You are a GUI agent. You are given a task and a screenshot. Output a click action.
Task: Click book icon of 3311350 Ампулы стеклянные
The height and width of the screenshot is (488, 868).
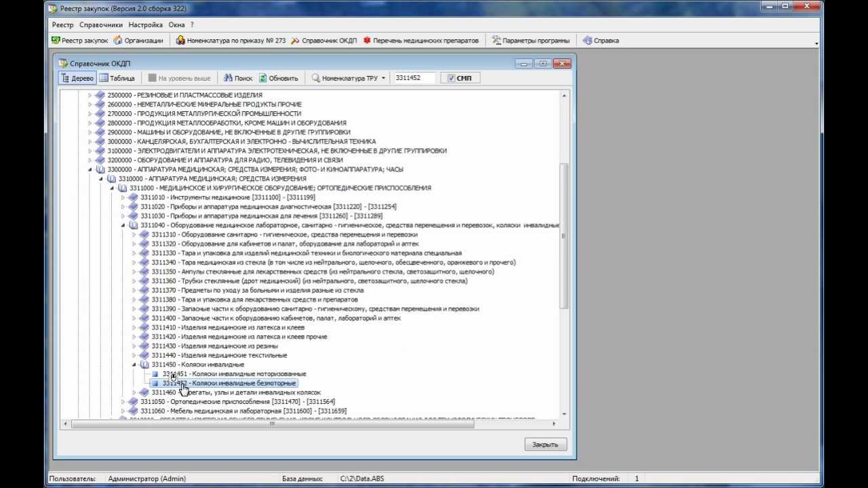[x=144, y=272]
